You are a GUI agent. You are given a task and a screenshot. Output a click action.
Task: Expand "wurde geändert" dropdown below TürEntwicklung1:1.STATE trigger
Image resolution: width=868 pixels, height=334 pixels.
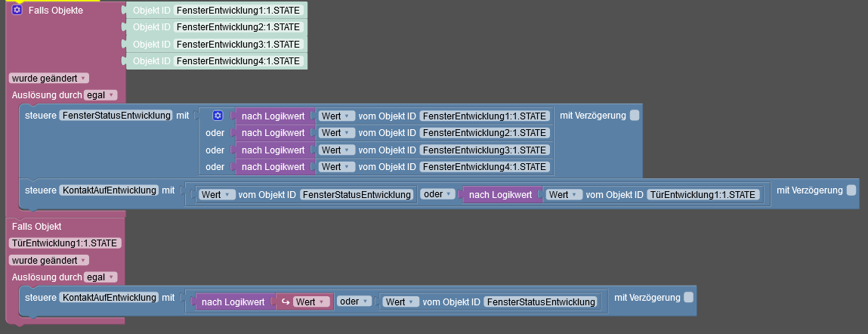pyautogui.click(x=48, y=260)
